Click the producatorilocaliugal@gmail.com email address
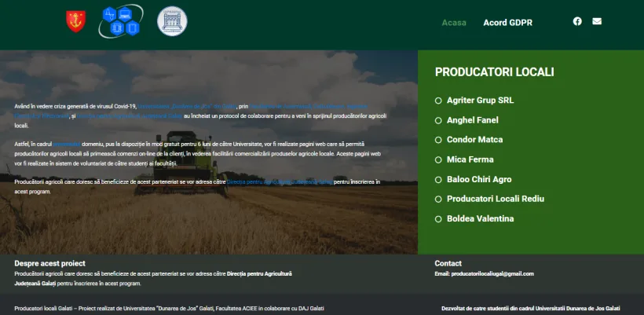This screenshot has height=315, width=644. pyautogui.click(x=492, y=273)
